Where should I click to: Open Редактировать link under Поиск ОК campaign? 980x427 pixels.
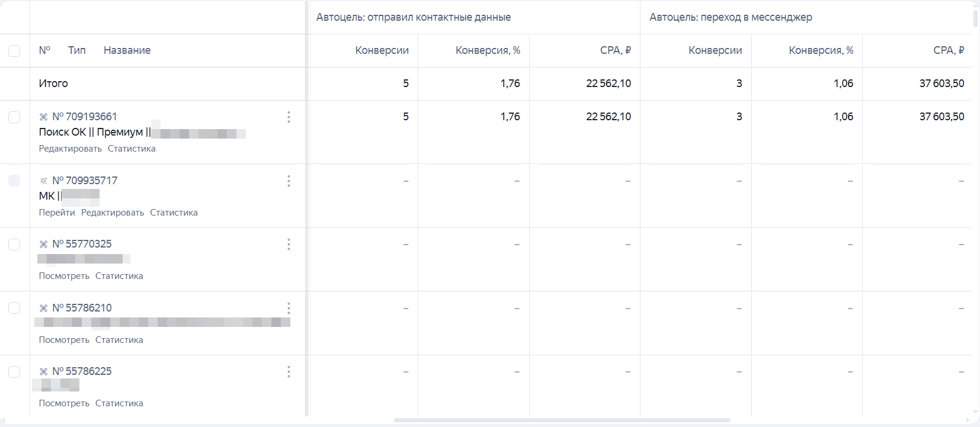coord(71,149)
